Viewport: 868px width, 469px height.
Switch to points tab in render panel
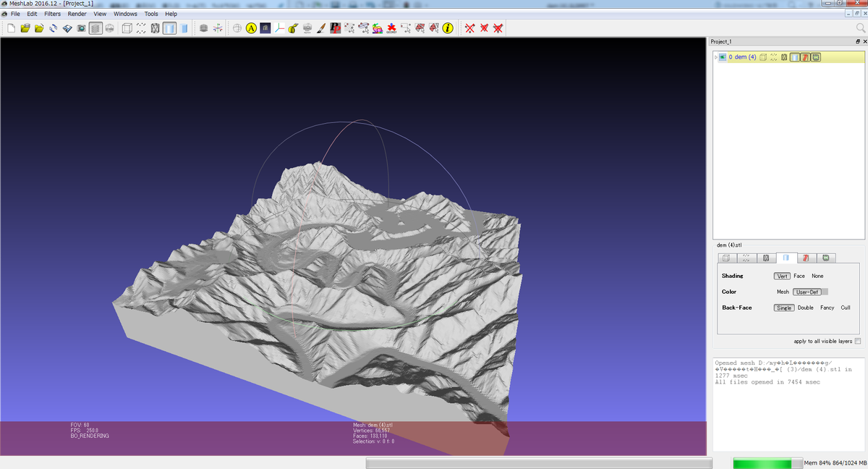point(746,258)
